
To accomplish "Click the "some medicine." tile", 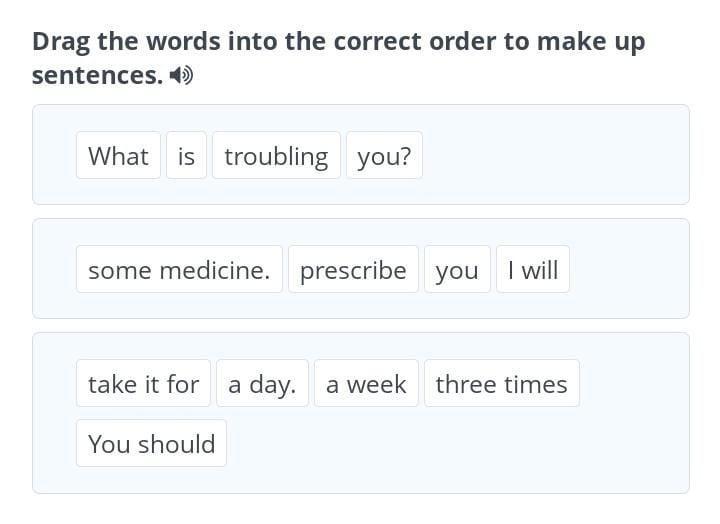I will pyautogui.click(x=179, y=269).
